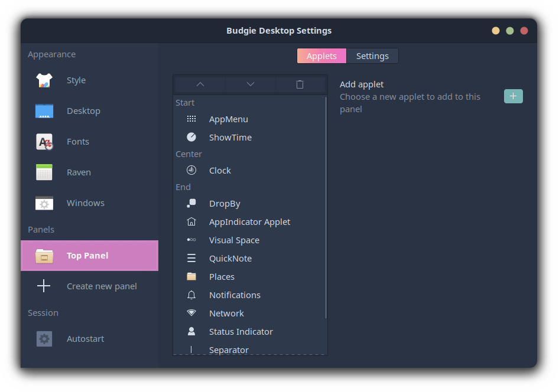Image resolution: width=559 pixels, height=392 pixels.
Task: Select the AppMenu grid icon
Action: pyautogui.click(x=191, y=119)
